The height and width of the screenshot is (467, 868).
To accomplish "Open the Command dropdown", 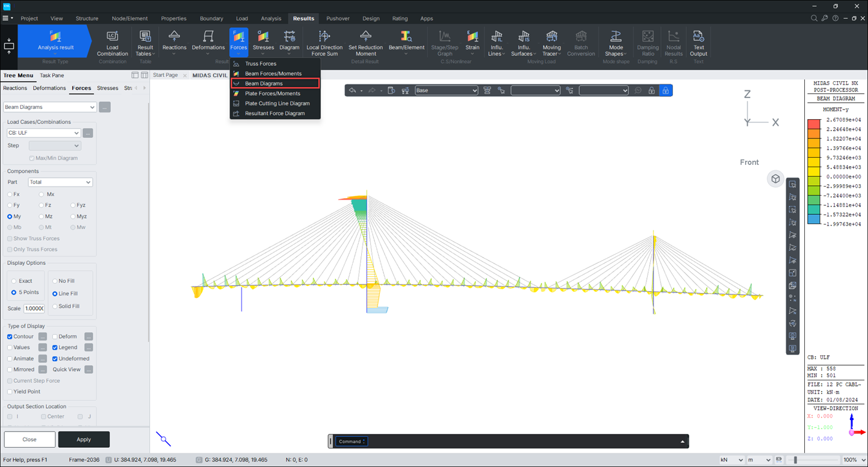I will pos(352,441).
